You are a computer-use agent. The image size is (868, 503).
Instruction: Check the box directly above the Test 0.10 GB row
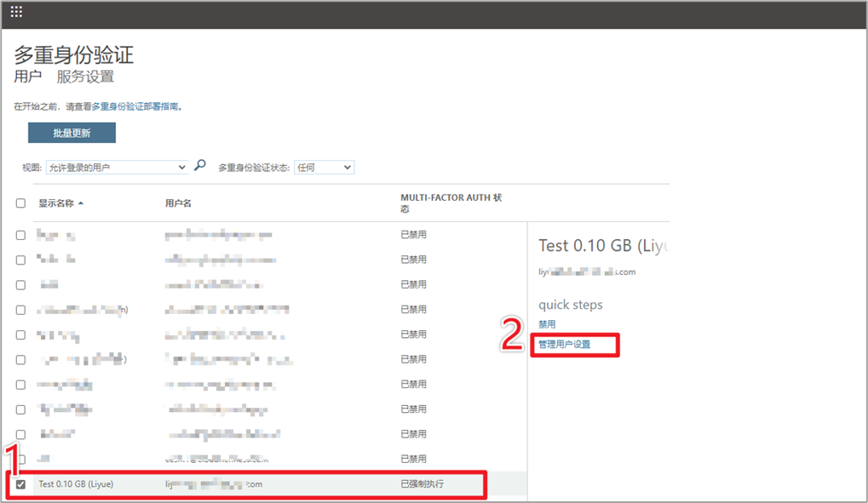pyautogui.click(x=20, y=460)
